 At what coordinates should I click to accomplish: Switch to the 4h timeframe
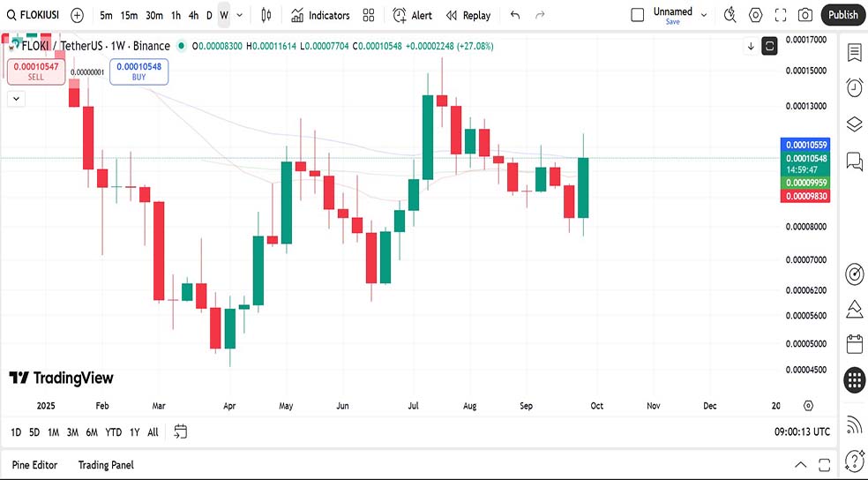tap(193, 15)
